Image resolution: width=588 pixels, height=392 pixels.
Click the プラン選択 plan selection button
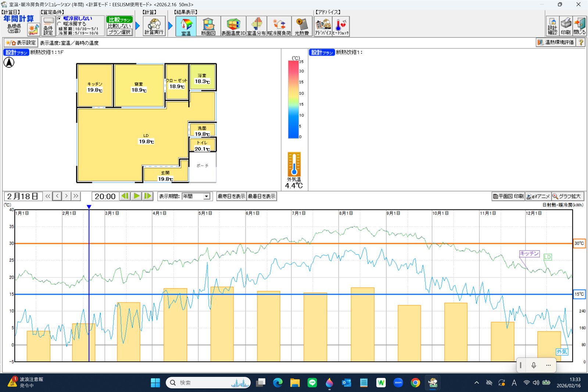119,32
